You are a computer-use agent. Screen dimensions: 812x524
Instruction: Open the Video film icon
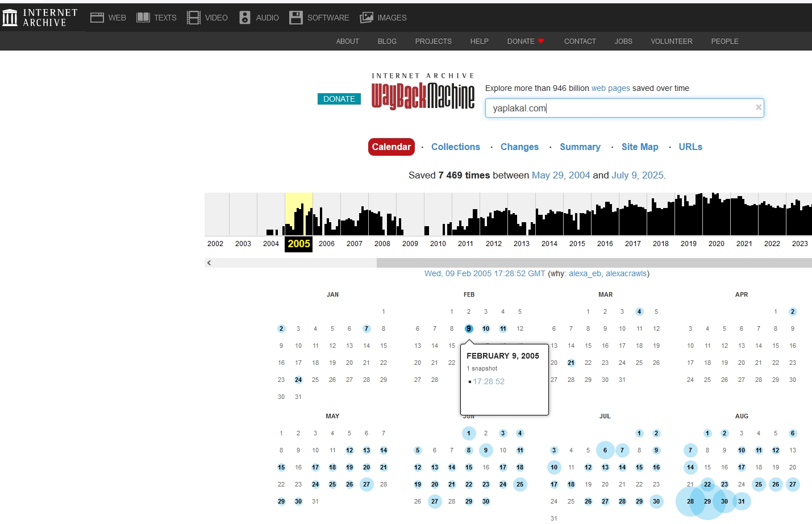(194, 18)
